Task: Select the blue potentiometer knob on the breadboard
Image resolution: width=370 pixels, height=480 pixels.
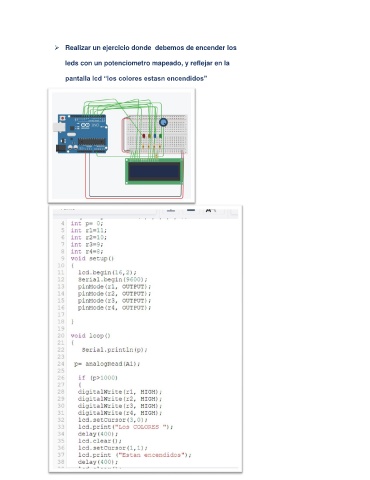Action: click(x=163, y=123)
